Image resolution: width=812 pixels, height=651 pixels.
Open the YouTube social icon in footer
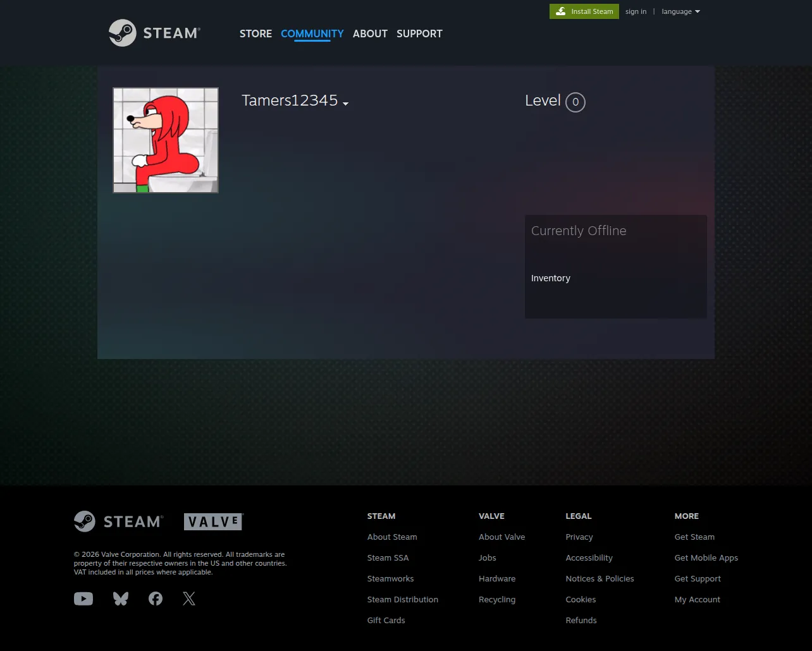83,599
